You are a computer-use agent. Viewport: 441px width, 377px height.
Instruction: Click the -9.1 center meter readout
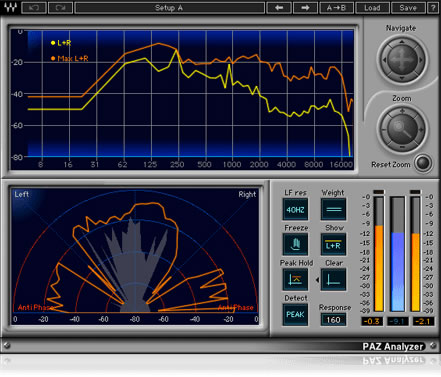click(x=397, y=321)
